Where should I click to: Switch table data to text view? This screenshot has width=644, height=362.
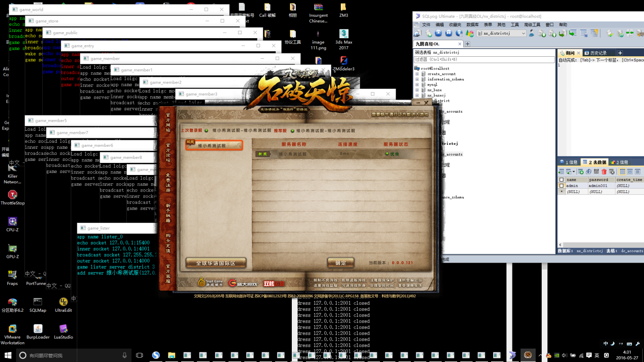click(x=638, y=172)
